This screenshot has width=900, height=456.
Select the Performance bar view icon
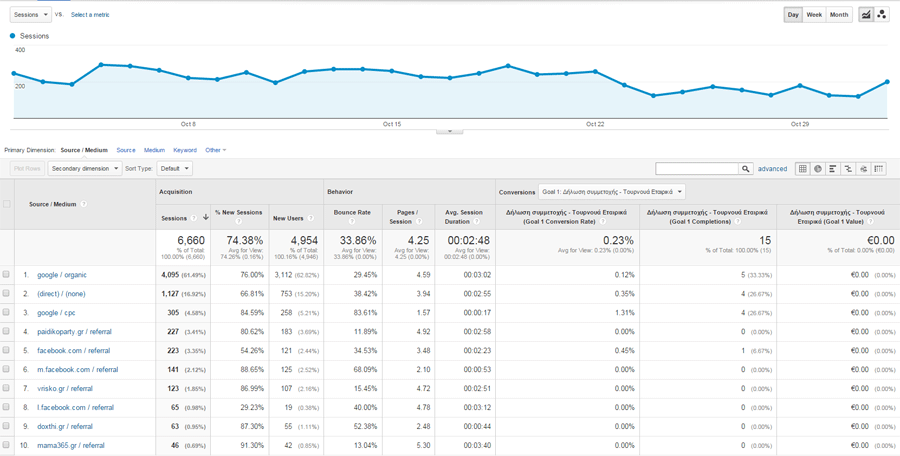click(x=832, y=169)
